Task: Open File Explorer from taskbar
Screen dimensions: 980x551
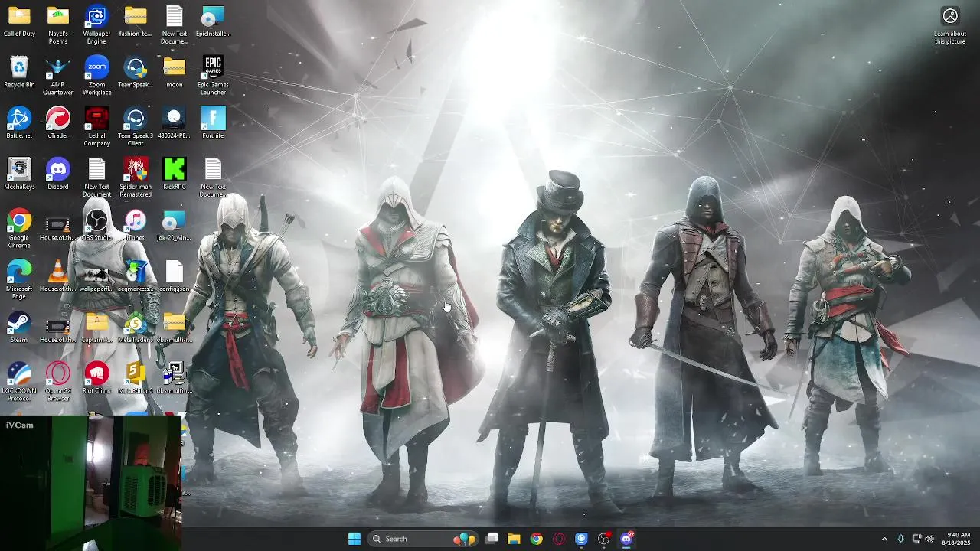Action: [x=514, y=539]
